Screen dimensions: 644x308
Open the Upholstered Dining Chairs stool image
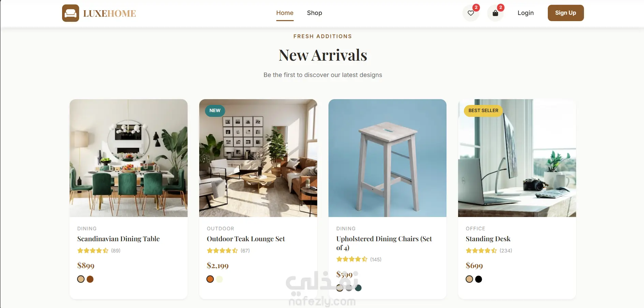pyautogui.click(x=387, y=158)
